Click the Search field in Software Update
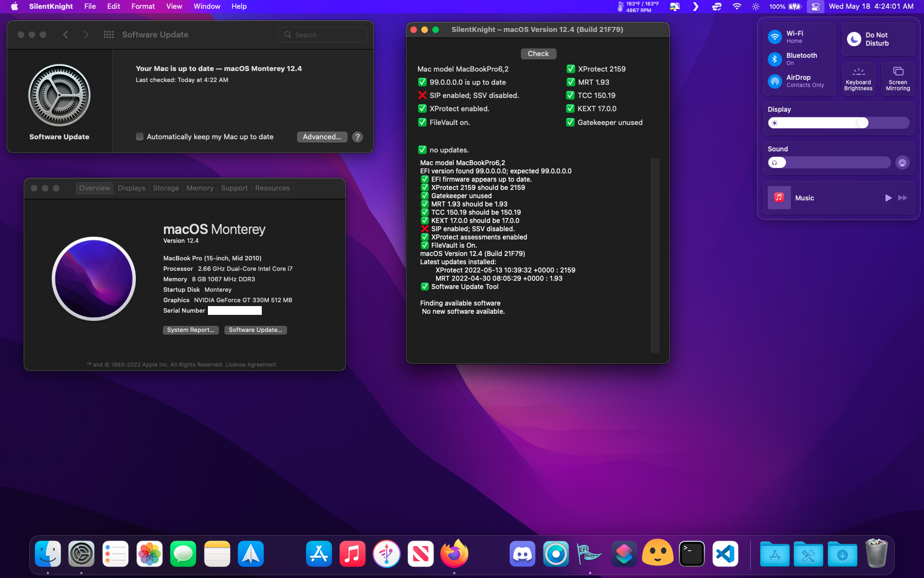This screenshot has height=578, width=924. 323,35
